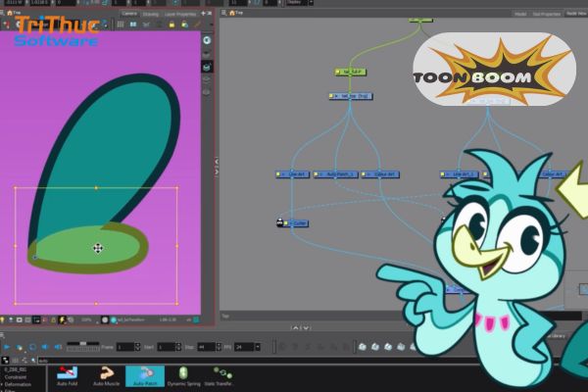
Task: Play the animation with the play button
Action: 7,347
